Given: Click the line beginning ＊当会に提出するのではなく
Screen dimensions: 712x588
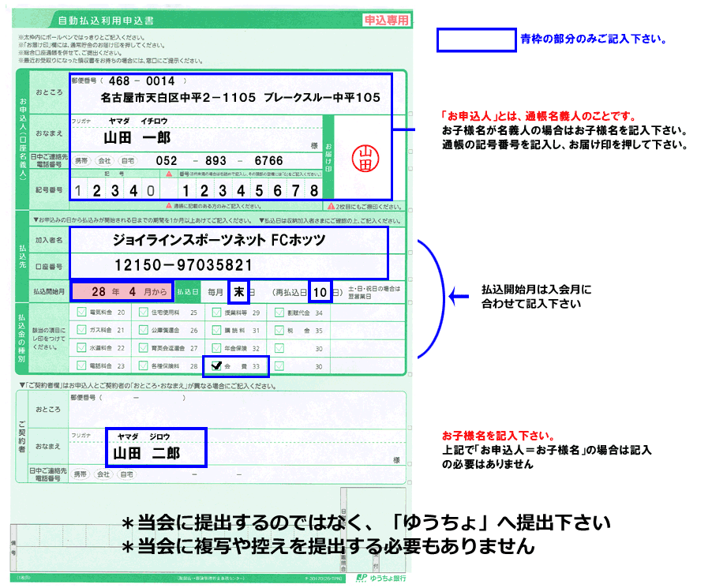Looking at the screenshot, I should coord(366,523).
